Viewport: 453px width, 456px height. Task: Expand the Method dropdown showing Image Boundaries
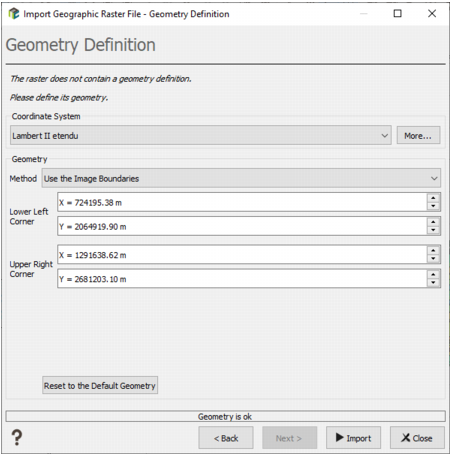(241, 178)
